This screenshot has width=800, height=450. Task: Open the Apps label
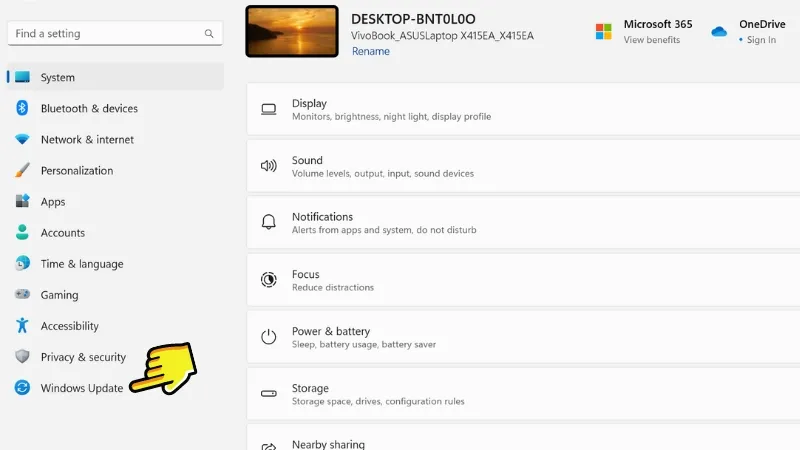click(53, 202)
